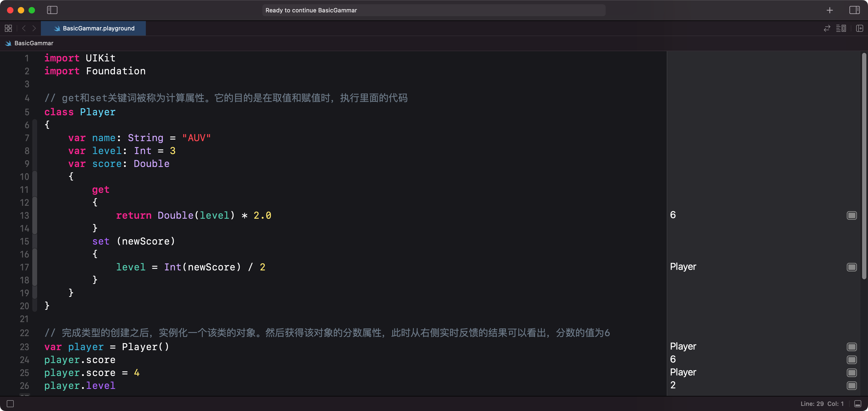Click 'player.level' on line 26
The height and width of the screenshot is (411, 868).
[x=80, y=386]
